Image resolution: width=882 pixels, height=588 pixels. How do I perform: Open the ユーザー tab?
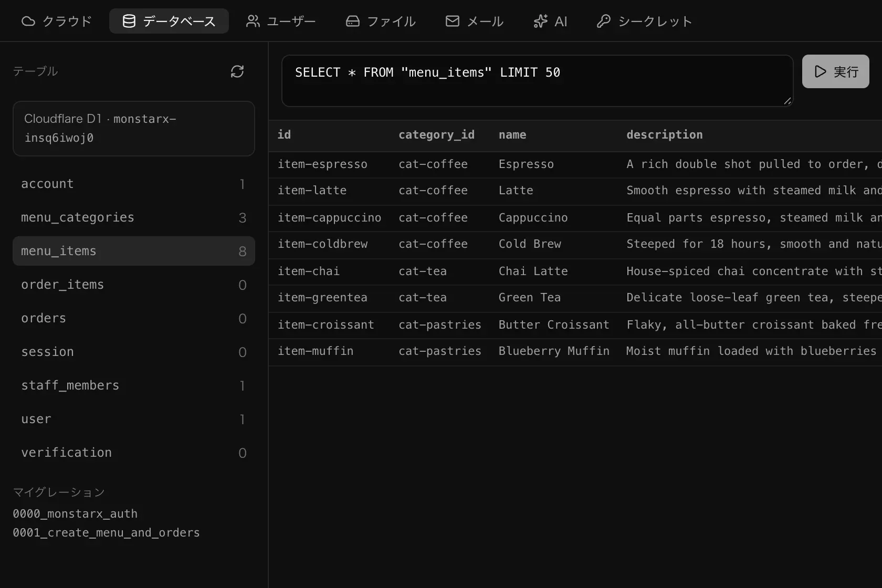click(281, 21)
